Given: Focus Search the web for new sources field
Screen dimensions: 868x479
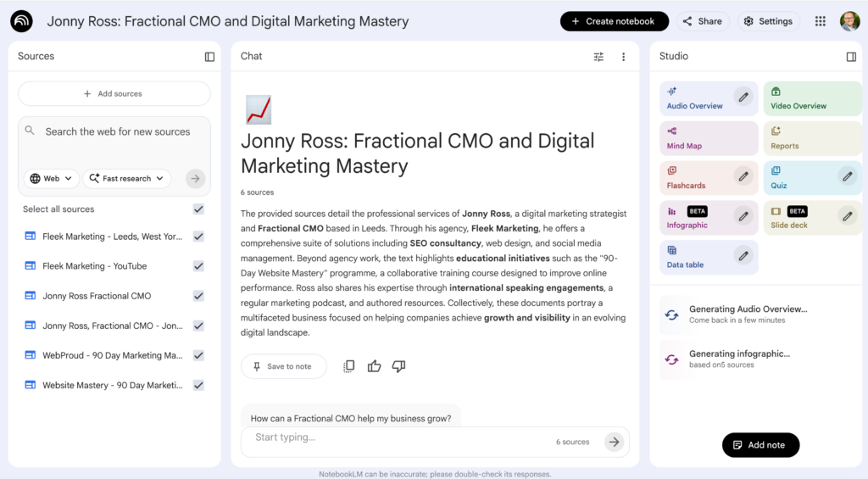Looking at the screenshot, I should pyautogui.click(x=117, y=131).
